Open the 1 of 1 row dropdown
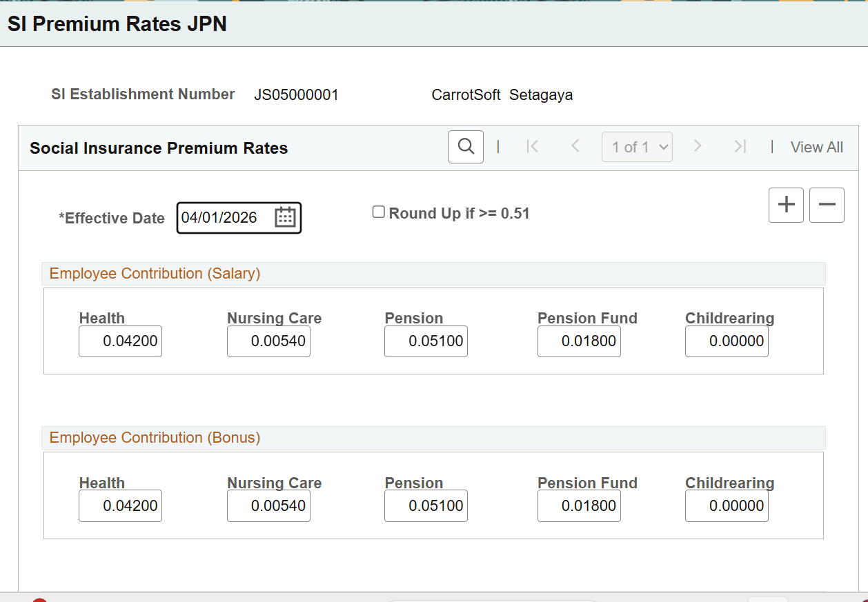Image resolution: width=868 pixels, height=602 pixels. tap(637, 147)
